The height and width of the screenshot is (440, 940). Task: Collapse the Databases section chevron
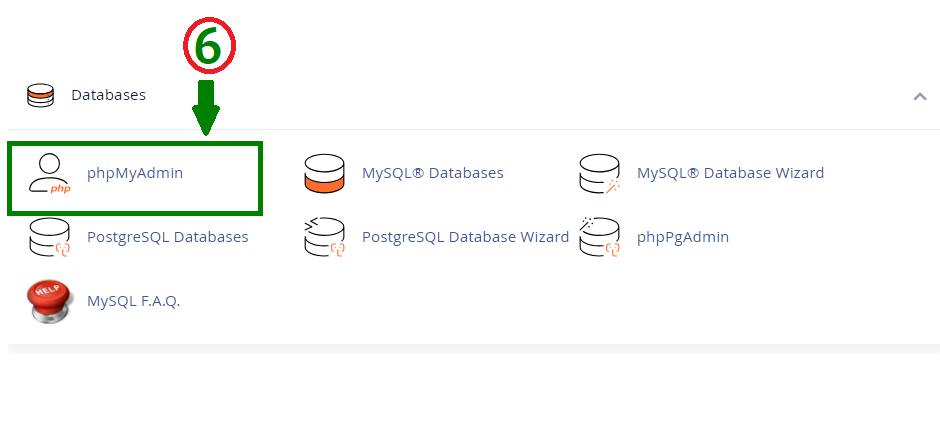[920, 96]
